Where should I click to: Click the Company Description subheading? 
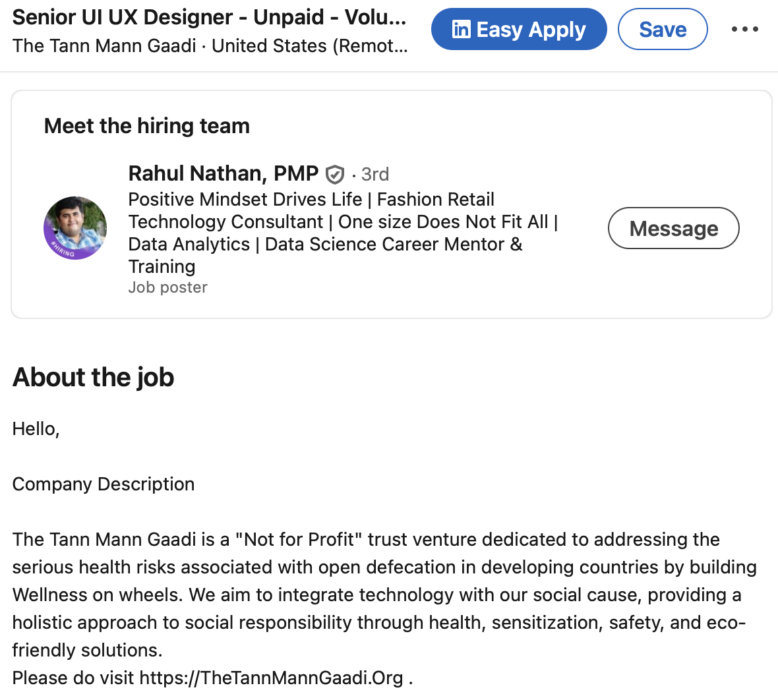(x=103, y=484)
